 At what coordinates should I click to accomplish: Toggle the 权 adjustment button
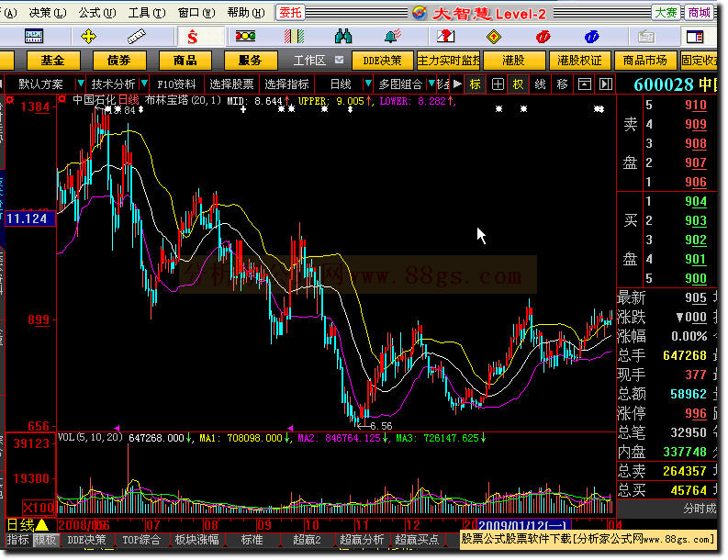pyautogui.click(x=518, y=84)
